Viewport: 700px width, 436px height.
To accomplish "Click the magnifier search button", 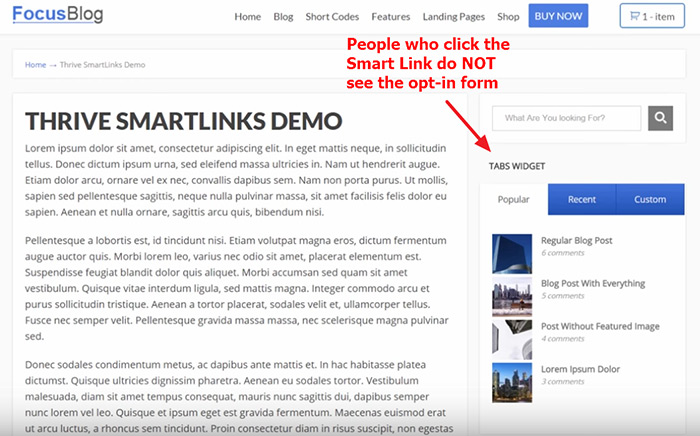I will [660, 119].
